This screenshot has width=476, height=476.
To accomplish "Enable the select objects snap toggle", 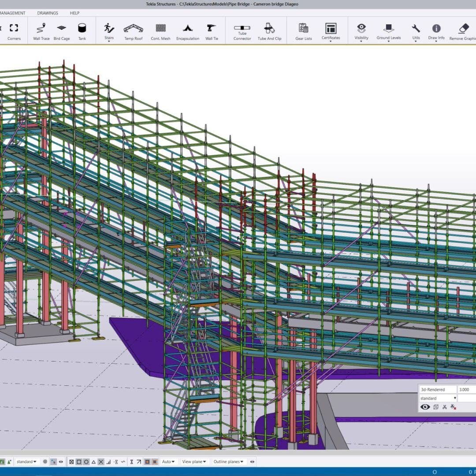I will click(x=54, y=461).
